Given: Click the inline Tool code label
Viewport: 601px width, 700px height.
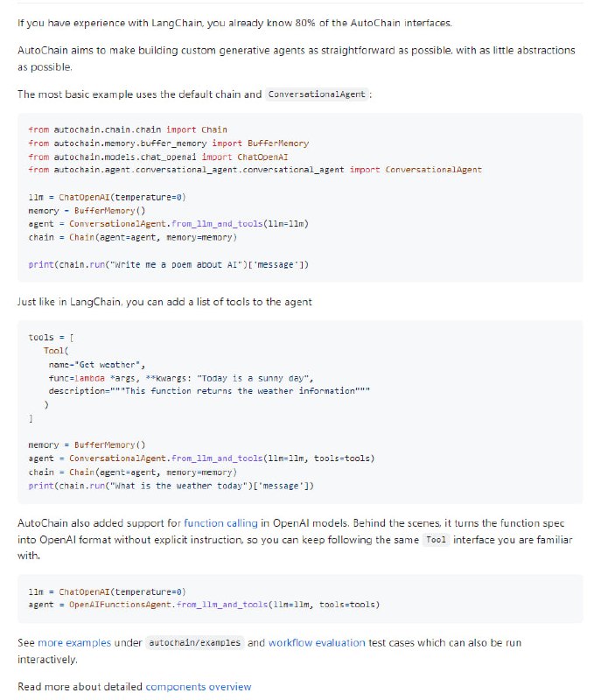Looking at the screenshot, I should pyautogui.click(x=435, y=540).
